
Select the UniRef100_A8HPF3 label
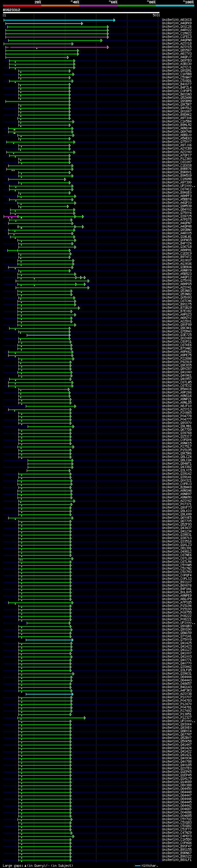point(177,196)
